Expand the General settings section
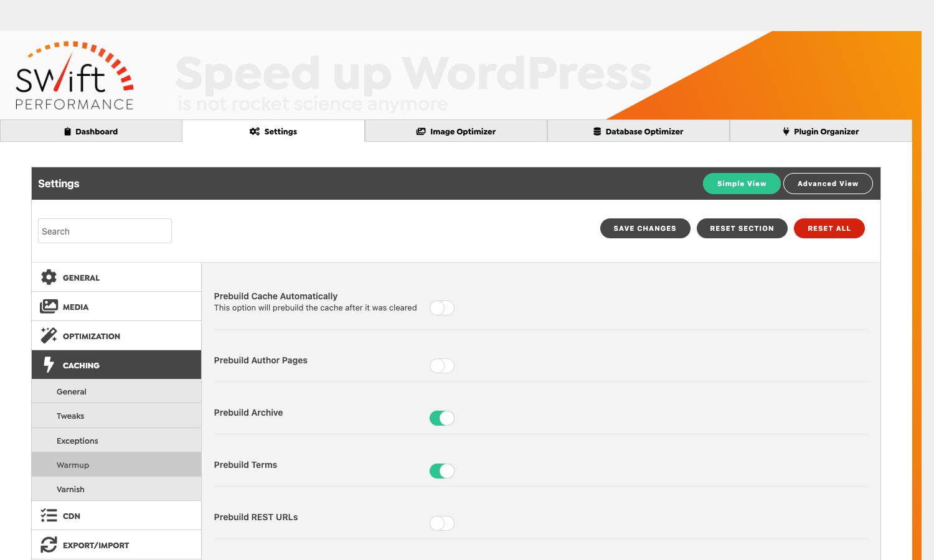This screenshot has height=560, width=934. click(x=116, y=277)
